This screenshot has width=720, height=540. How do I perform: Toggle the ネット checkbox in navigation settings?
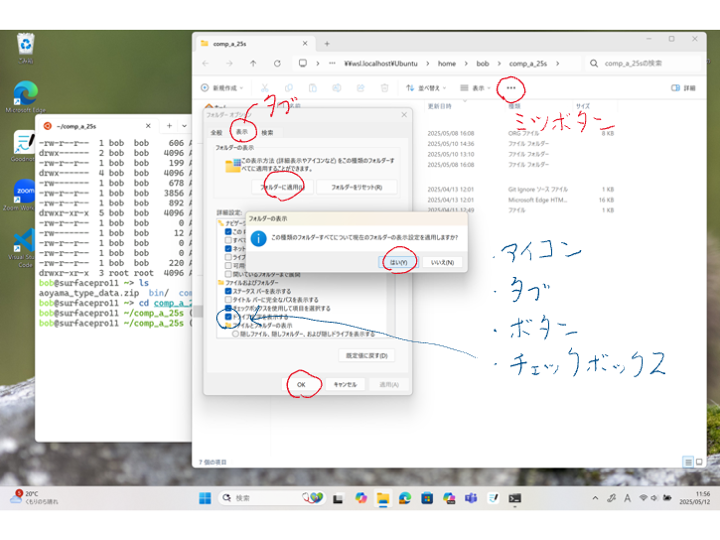click(228, 248)
